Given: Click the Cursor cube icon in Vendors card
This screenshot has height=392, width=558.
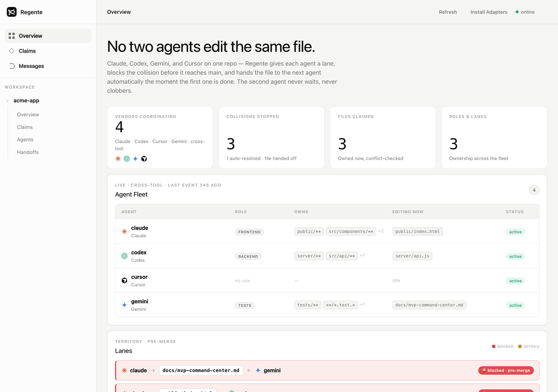Looking at the screenshot, I should tap(144, 159).
